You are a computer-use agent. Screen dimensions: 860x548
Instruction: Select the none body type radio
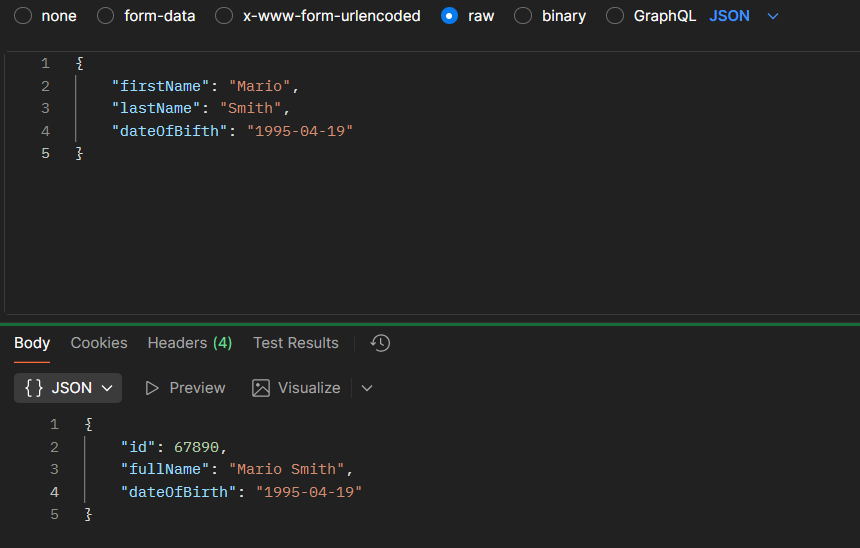[x=22, y=16]
